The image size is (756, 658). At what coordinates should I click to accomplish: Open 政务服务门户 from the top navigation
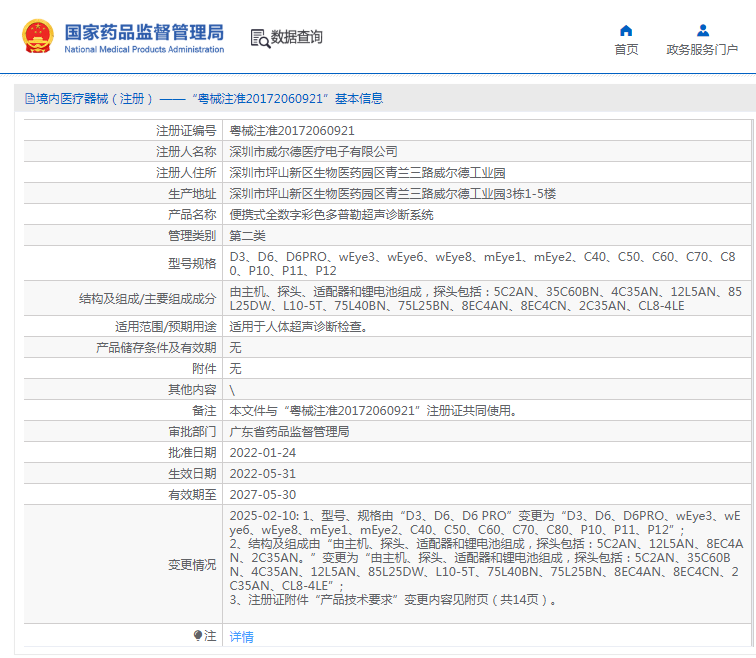coord(702,50)
